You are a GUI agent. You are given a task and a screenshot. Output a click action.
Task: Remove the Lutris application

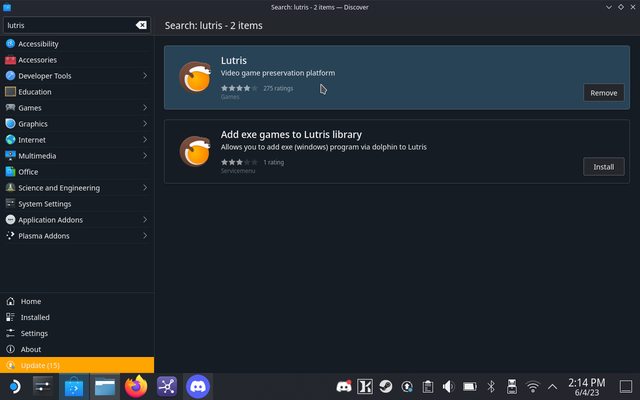point(603,92)
